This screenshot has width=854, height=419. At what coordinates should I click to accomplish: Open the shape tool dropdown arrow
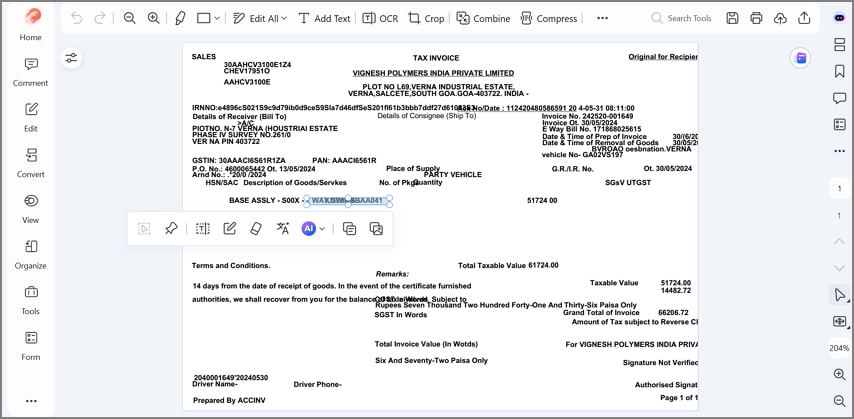217,19
